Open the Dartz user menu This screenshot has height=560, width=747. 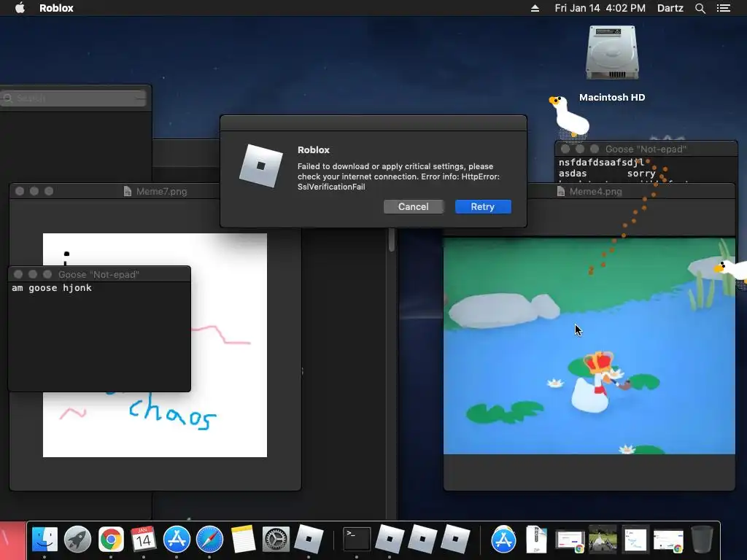[670, 8]
